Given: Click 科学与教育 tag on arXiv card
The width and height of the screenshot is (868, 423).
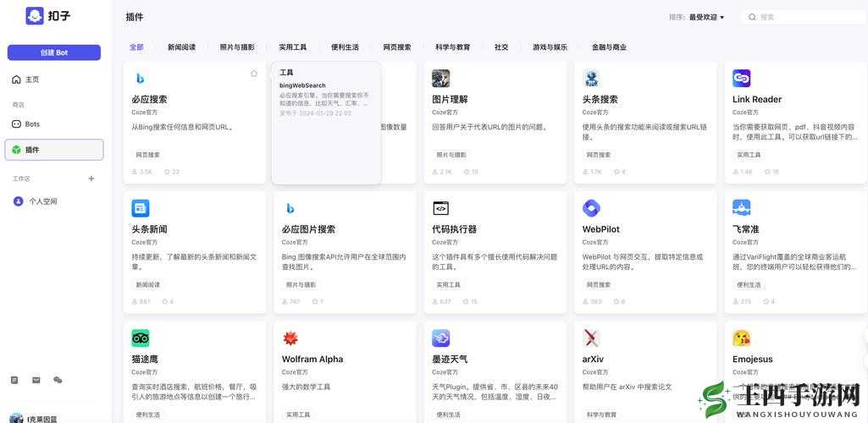Looking at the screenshot, I should click(602, 415).
